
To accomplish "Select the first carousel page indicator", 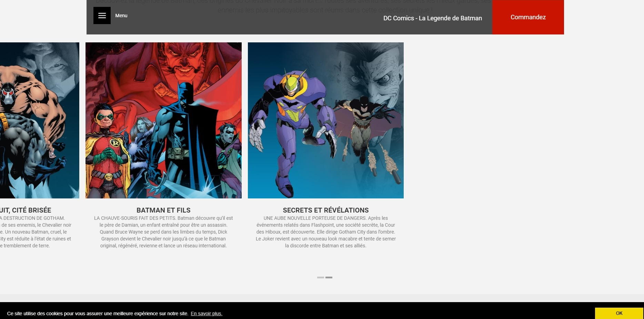I will [320, 277].
